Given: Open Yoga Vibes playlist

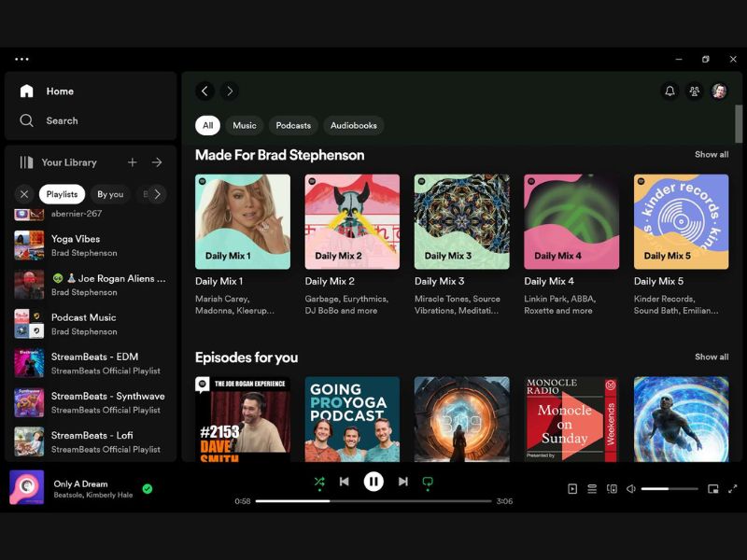Looking at the screenshot, I should tap(91, 245).
